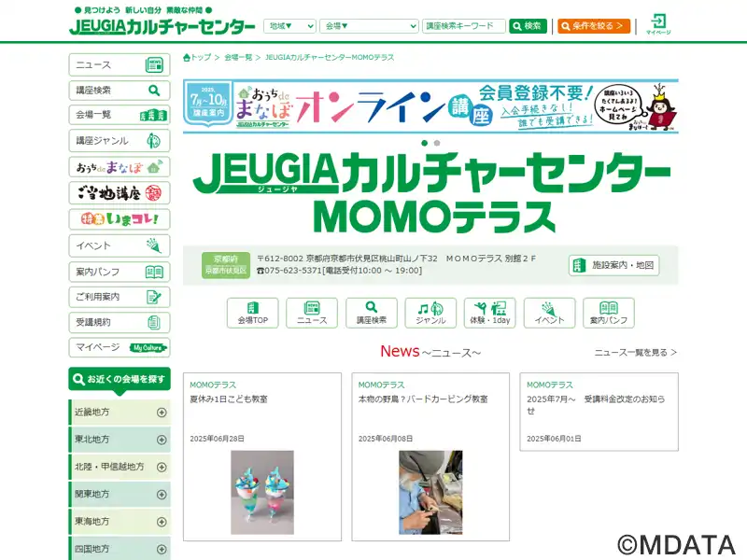Expand 関東地方 region plus icon
Screen dimensions: 747x560
162,495
